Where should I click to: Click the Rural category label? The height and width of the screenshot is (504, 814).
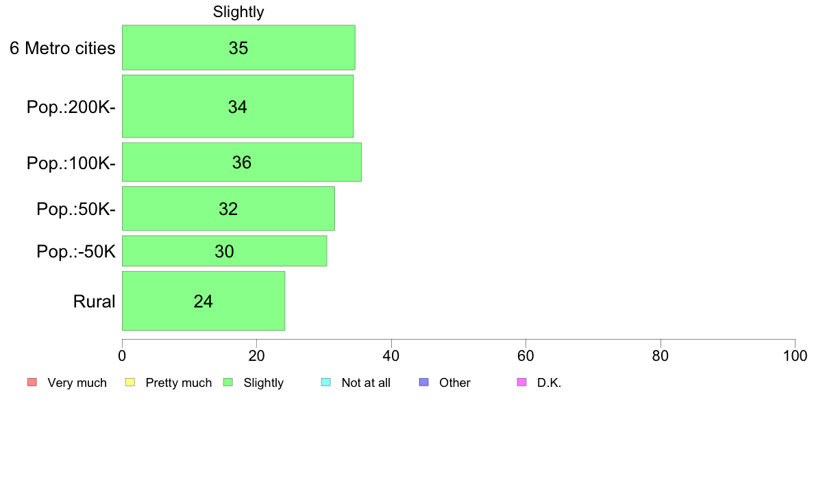point(94,301)
